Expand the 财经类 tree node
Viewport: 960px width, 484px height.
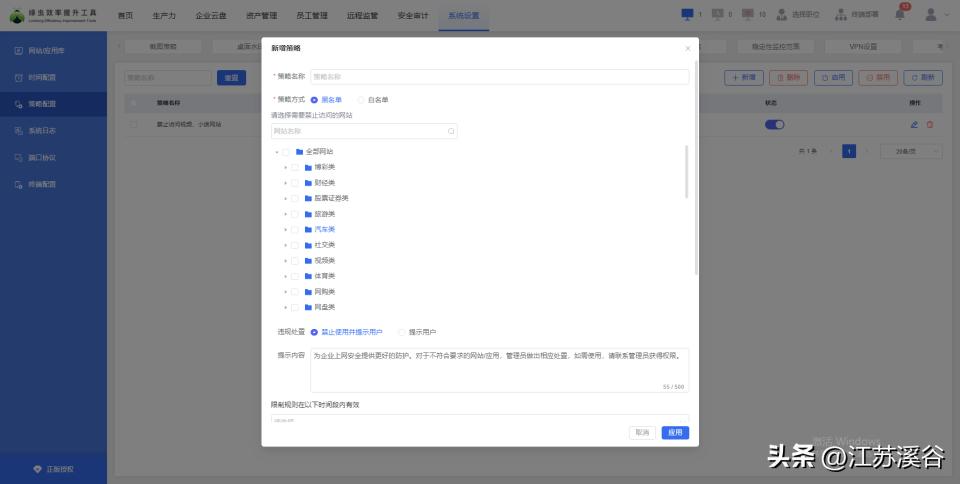(285, 183)
